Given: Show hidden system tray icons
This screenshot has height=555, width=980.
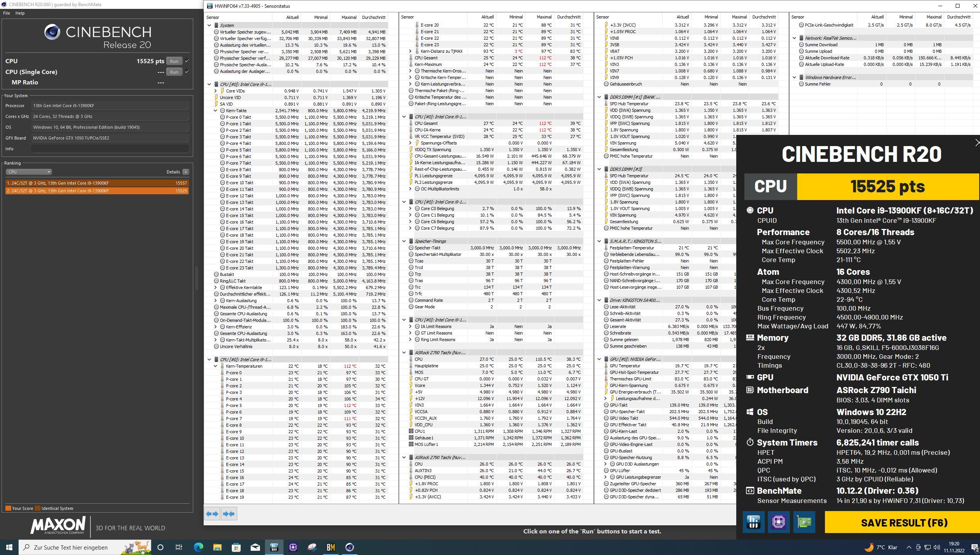Looking at the screenshot, I should tap(909, 547).
